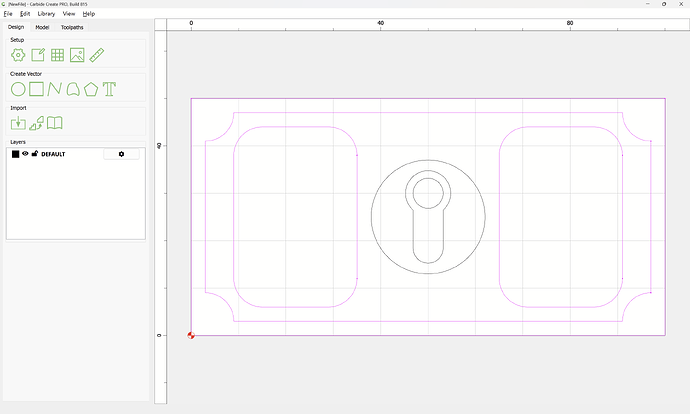Click the Background Image icon in Setup
The width and height of the screenshot is (690, 414).
click(x=77, y=55)
